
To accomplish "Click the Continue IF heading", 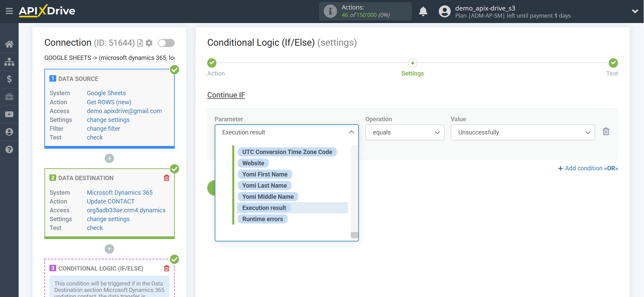I will pyautogui.click(x=226, y=95).
